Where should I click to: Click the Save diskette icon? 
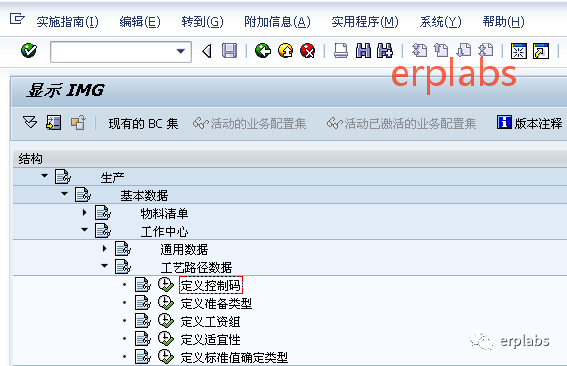tap(229, 51)
